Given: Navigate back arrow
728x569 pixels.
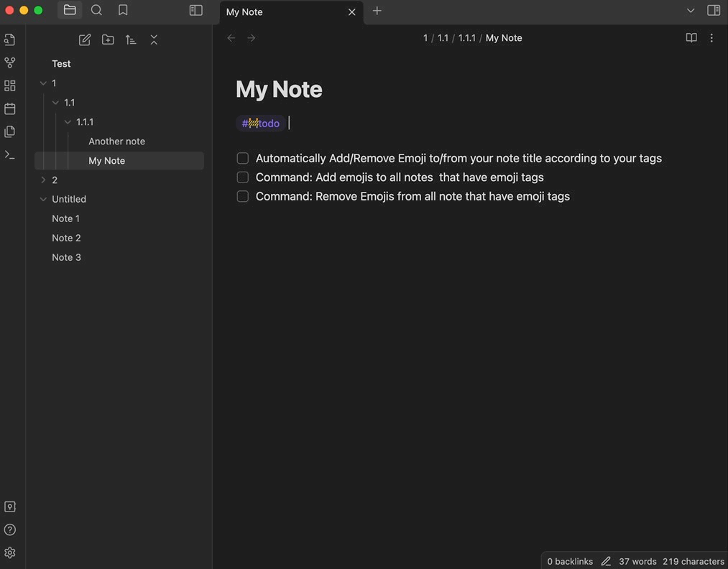Looking at the screenshot, I should [x=231, y=38].
